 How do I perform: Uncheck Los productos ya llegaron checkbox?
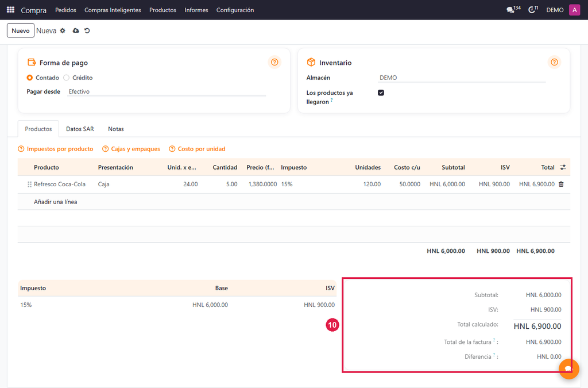381,93
